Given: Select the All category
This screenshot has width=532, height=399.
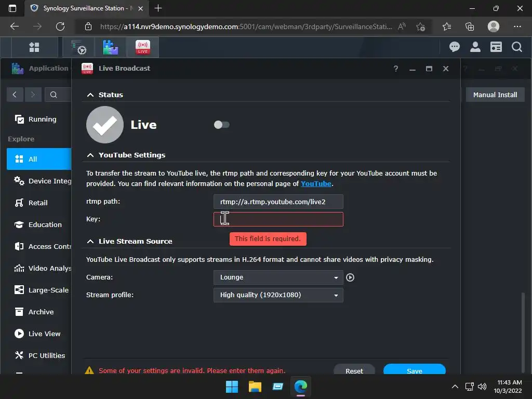Looking at the screenshot, I should 39,159.
